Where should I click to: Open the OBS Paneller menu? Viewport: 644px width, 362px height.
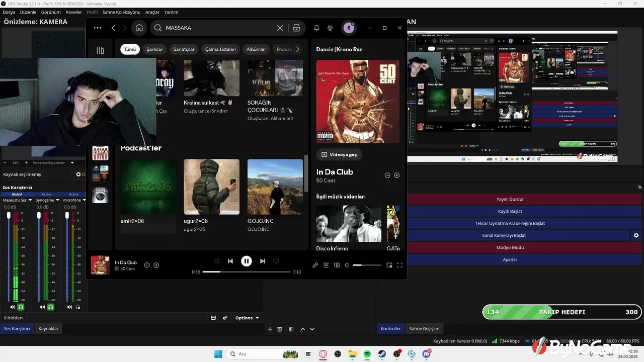click(x=73, y=12)
